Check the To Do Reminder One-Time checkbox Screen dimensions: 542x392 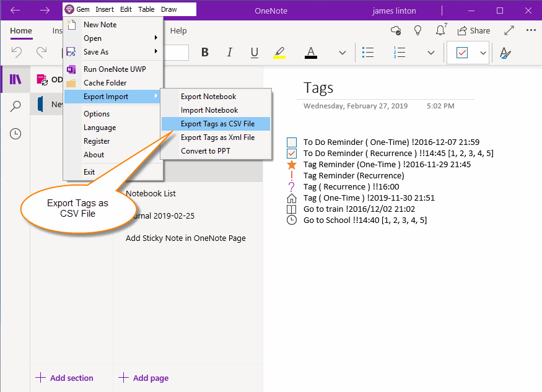tap(292, 142)
